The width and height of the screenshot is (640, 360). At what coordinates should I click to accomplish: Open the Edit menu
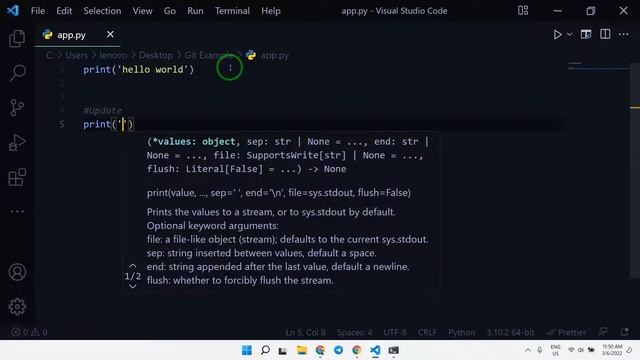[64, 11]
